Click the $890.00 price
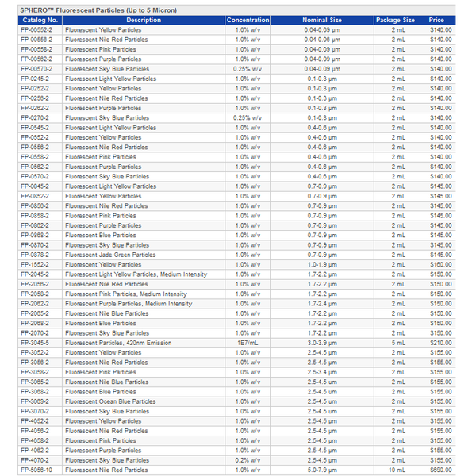 441,470
